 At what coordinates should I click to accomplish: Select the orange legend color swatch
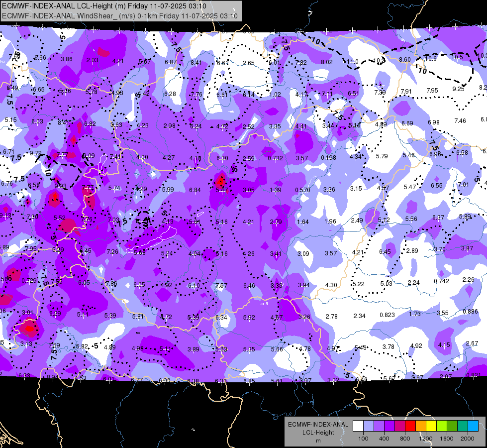421,426
